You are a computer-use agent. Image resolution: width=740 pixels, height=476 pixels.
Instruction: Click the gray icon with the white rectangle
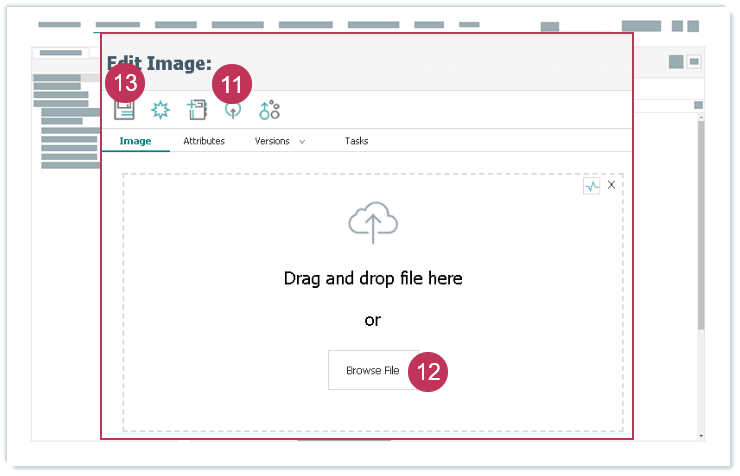click(x=694, y=62)
